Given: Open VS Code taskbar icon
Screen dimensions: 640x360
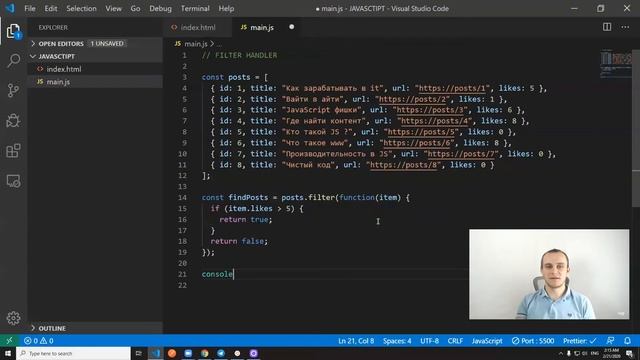Looking at the screenshot, I should pyautogui.click(x=156, y=353).
